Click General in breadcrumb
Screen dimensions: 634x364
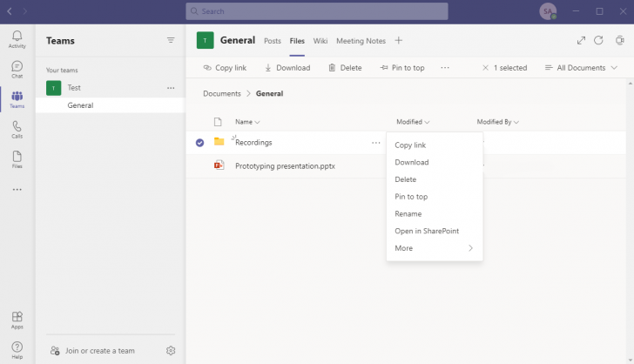pos(269,93)
